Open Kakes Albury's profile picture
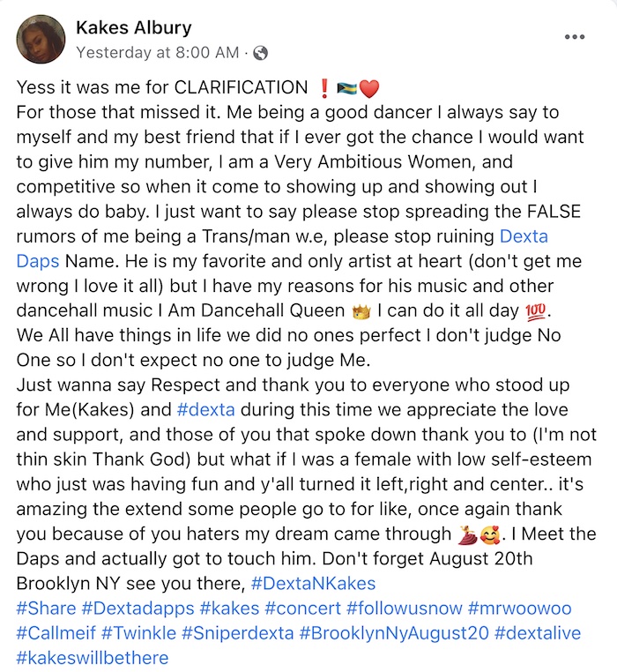The height and width of the screenshot is (672, 617). coord(41,39)
